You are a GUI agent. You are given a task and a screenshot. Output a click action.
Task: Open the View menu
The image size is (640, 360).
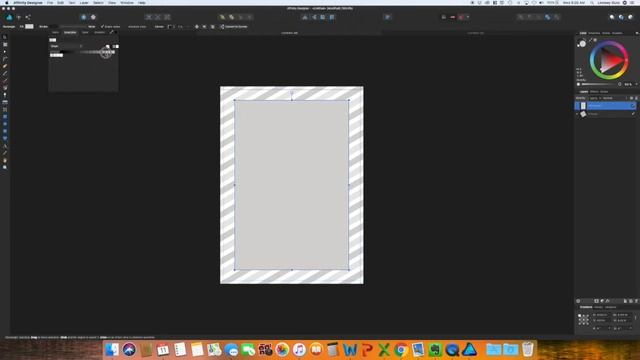click(x=112, y=2)
